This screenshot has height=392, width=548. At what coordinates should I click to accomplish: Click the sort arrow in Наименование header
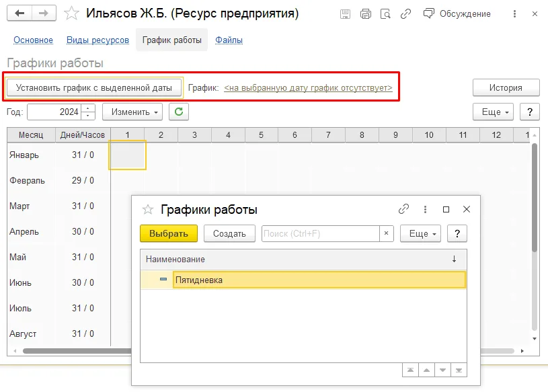click(x=454, y=259)
